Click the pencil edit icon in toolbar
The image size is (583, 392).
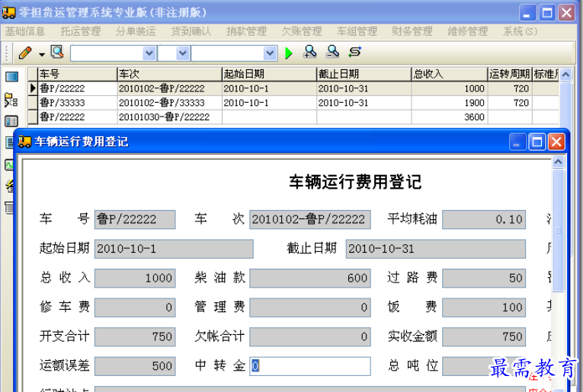pyautogui.click(x=25, y=53)
